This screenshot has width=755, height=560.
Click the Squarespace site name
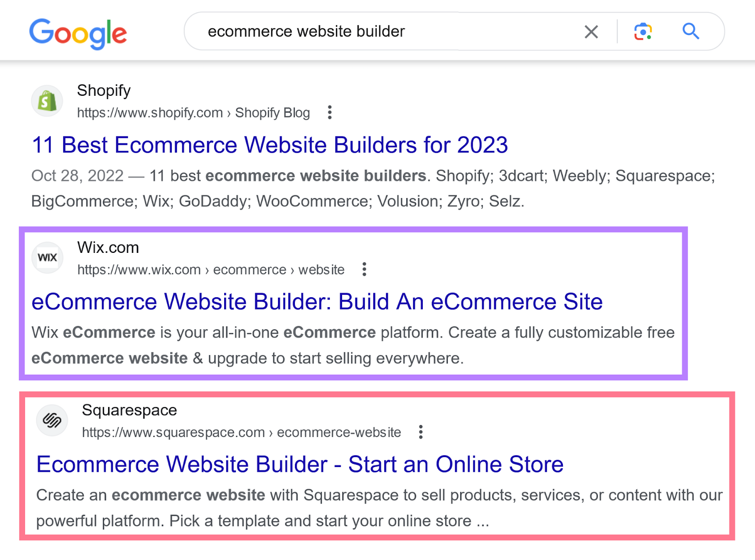coord(129,410)
